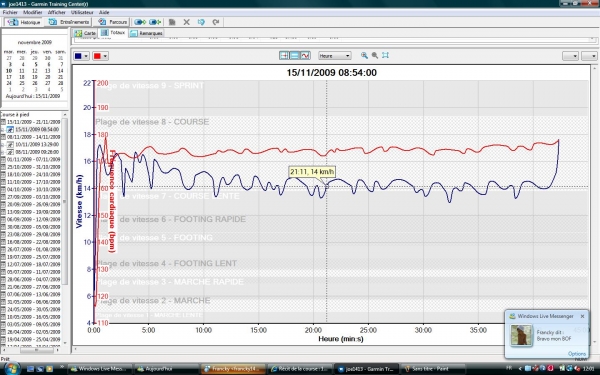Select activity 10/11/2009 13:29:00
The height and width of the screenshot is (375, 600).
[x=37, y=145]
